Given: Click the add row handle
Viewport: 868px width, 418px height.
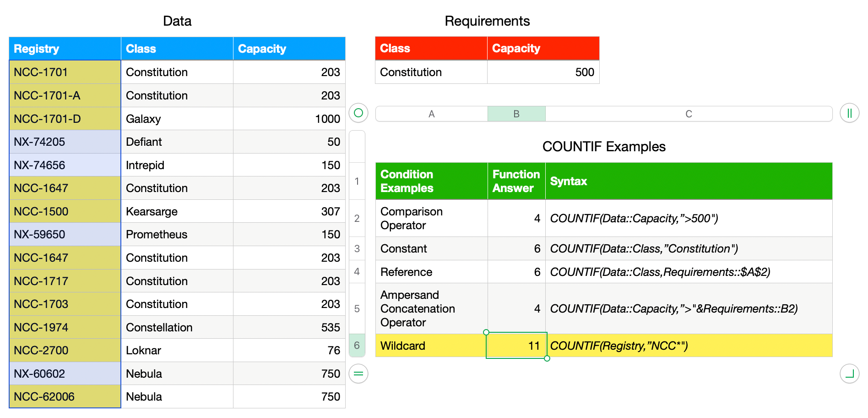Looking at the screenshot, I should [358, 374].
